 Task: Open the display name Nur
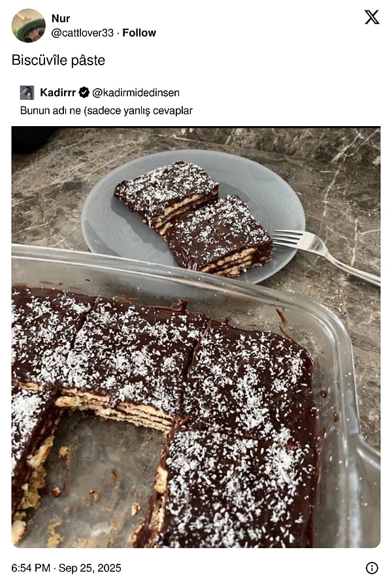(61, 18)
